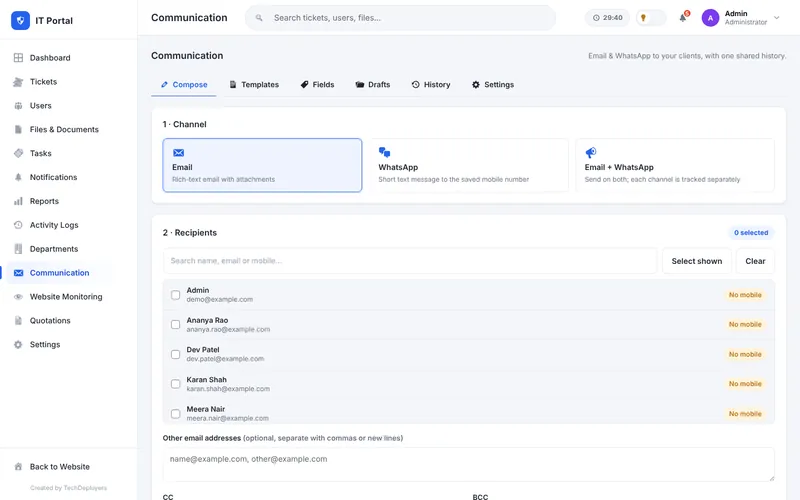This screenshot has width=800, height=500.
Task: Click the 29:40 session timer
Action: coord(607,18)
